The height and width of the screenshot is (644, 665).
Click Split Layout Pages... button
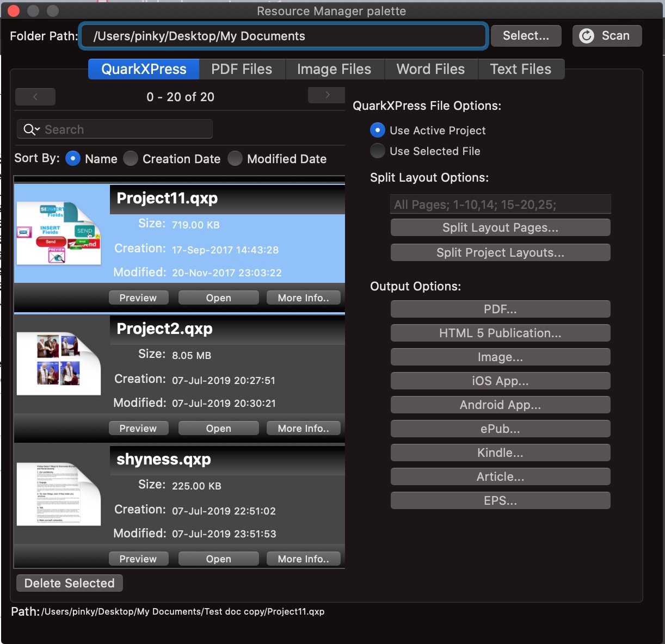[x=501, y=227]
